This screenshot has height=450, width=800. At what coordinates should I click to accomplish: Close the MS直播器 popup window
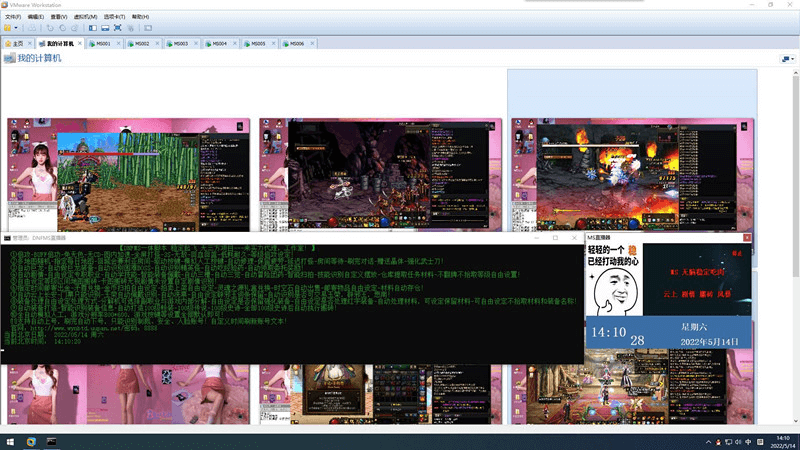(747, 238)
